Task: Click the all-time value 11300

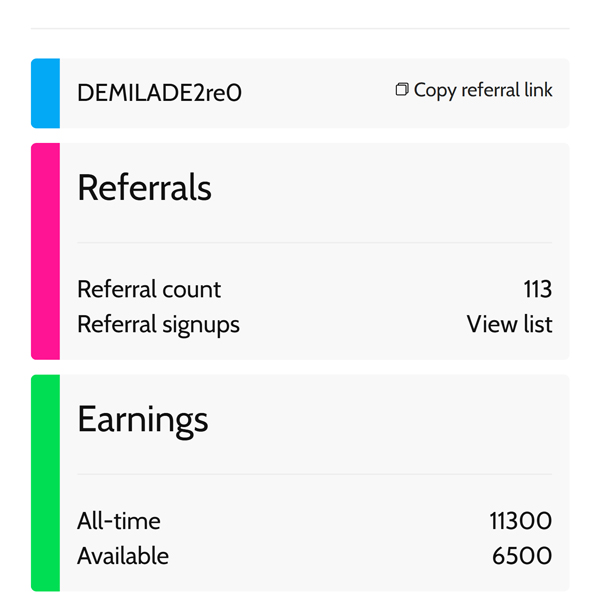Action: click(x=520, y=521)
